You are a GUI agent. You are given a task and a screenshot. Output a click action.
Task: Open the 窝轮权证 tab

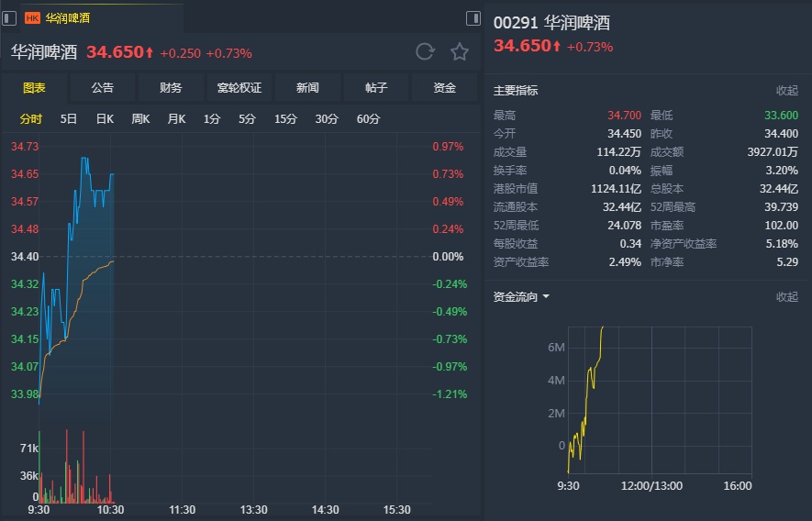(239, 87)
